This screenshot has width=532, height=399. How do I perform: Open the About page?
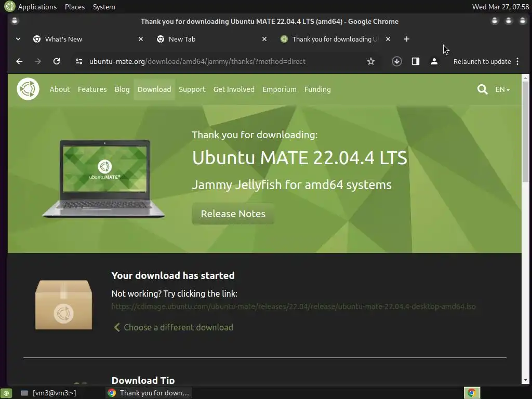pyautogui.click(x=60, y=89)
